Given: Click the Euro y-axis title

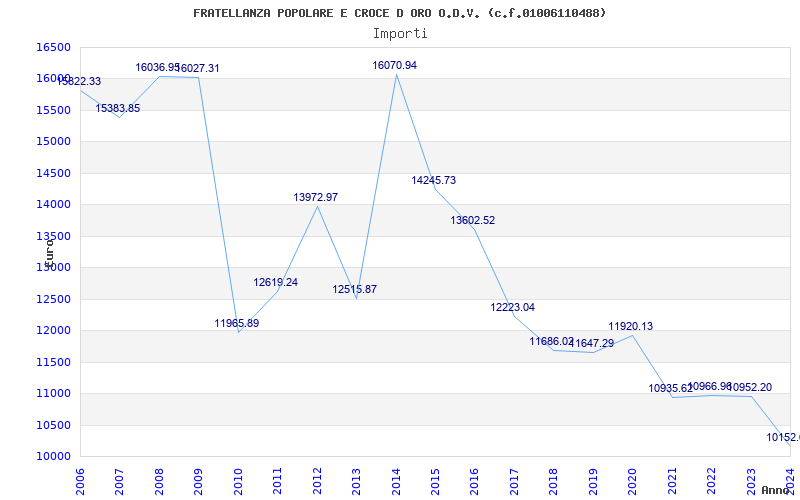Looking at the screenshot, I should tap(49, 253).
